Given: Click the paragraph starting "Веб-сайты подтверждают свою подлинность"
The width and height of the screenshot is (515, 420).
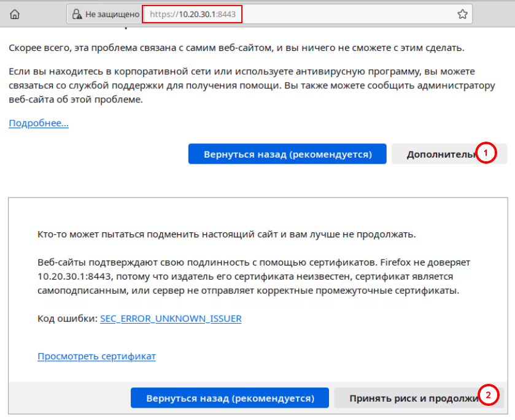Looking at the screenshot, I should coord(254,277).
